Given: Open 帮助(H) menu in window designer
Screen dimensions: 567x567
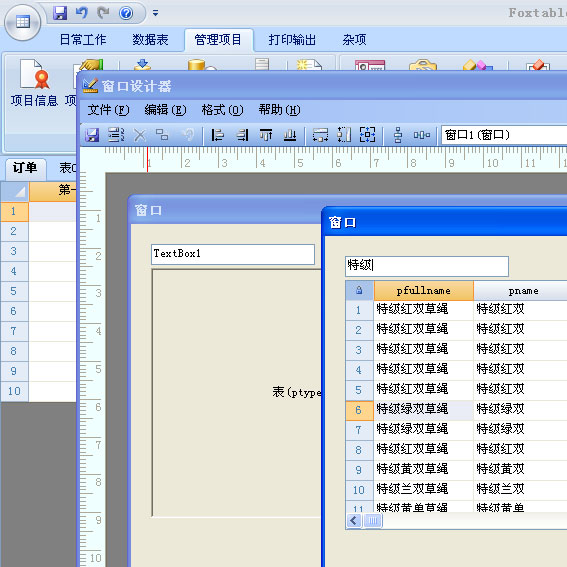Looking at the screenshot, I should pos(280,110).
